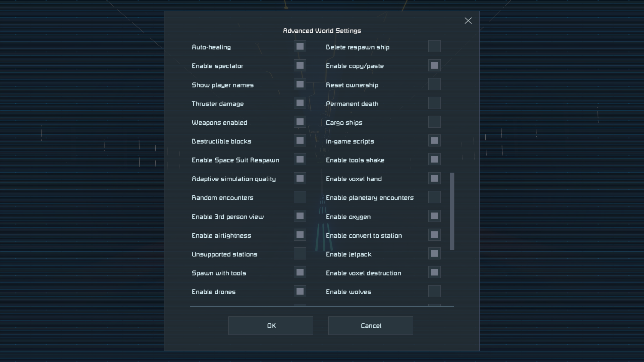Enable the Delete respawn ship option
Image resolution: width=644 pixels, height=362 pixels.
(434, 47)
